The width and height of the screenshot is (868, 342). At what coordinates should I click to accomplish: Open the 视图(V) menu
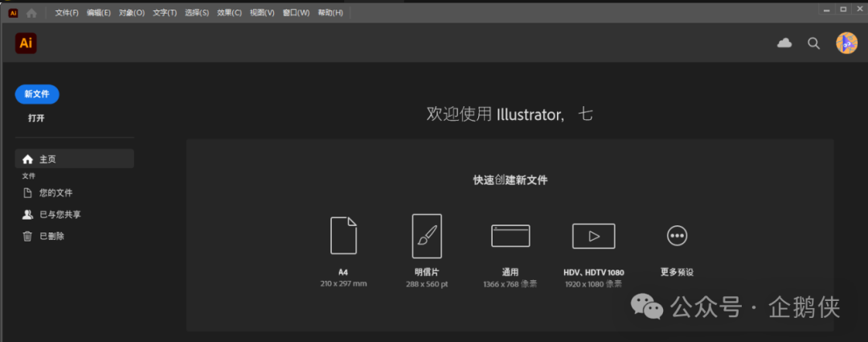point(262,13)
